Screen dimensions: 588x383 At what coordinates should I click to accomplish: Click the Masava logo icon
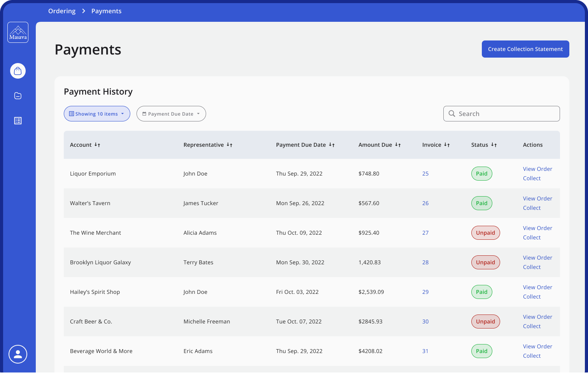pos(18,32)
